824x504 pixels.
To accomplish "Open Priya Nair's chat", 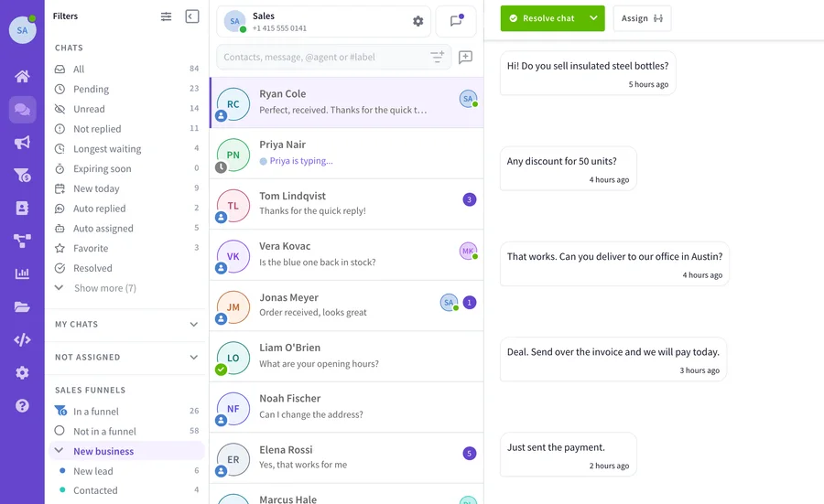I will pyautogui.click(x=346, y=154).
